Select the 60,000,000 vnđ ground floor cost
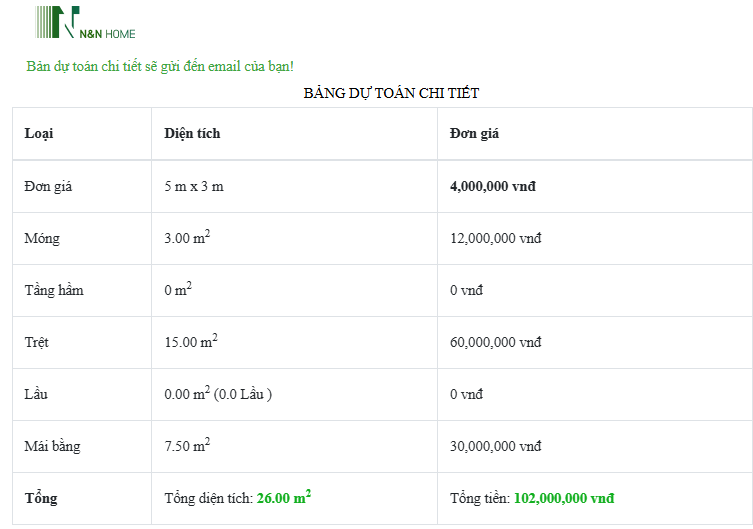 point(495,343)
